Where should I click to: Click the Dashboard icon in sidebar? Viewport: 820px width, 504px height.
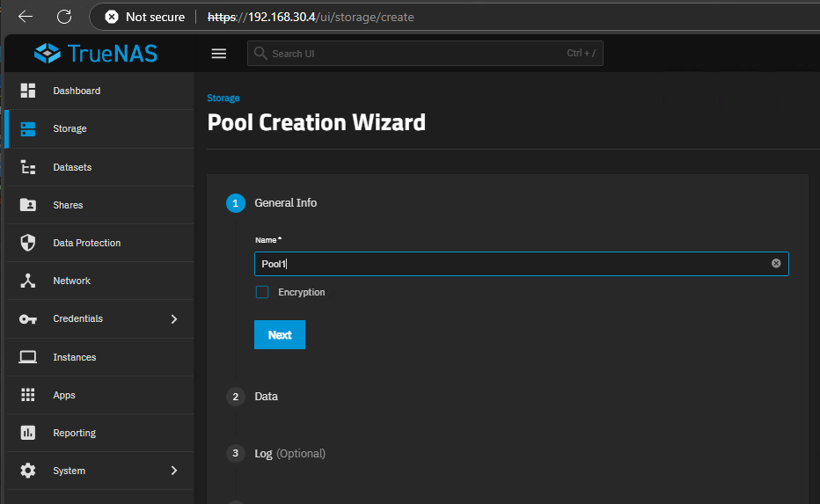(x=28, y=91)
